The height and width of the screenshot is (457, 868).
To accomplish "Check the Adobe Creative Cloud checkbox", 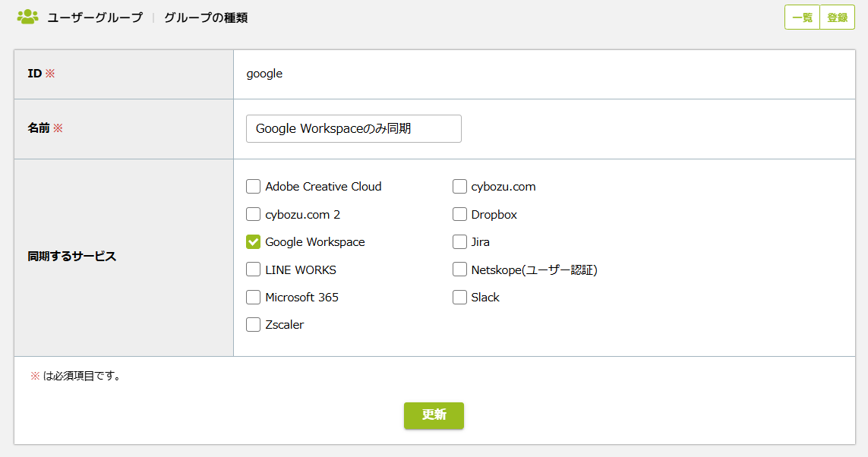I will [x=253, y=187].
